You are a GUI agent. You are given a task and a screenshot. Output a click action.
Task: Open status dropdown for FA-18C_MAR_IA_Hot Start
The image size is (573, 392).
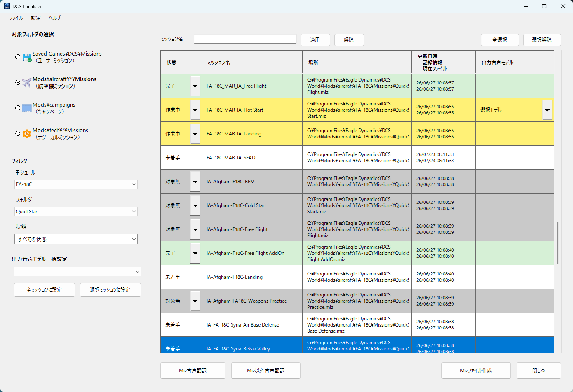195,110
